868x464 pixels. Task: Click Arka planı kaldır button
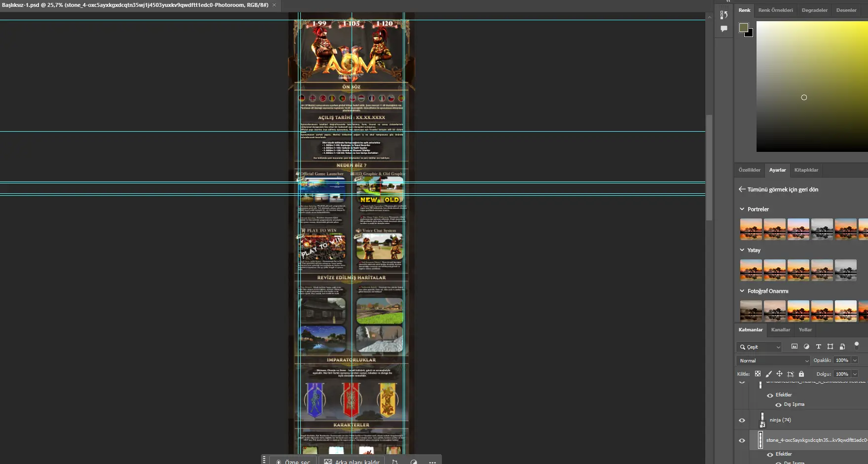tap(352, 462)
